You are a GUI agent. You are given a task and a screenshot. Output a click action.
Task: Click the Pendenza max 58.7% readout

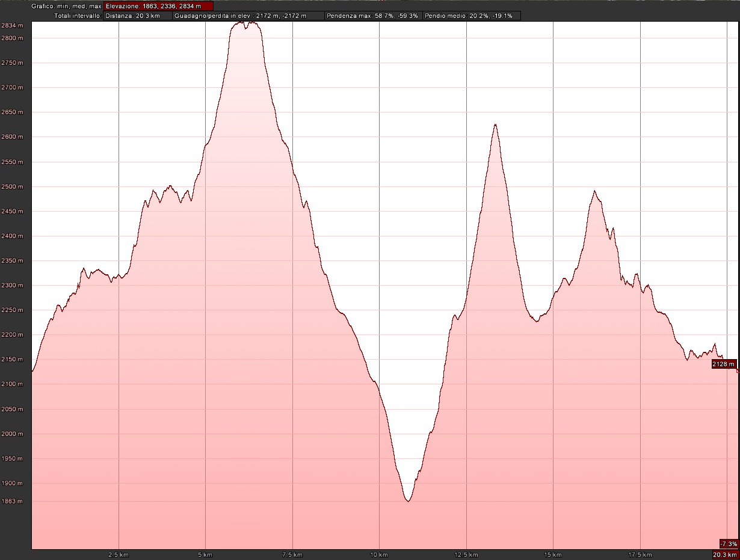tap(372, 16)
